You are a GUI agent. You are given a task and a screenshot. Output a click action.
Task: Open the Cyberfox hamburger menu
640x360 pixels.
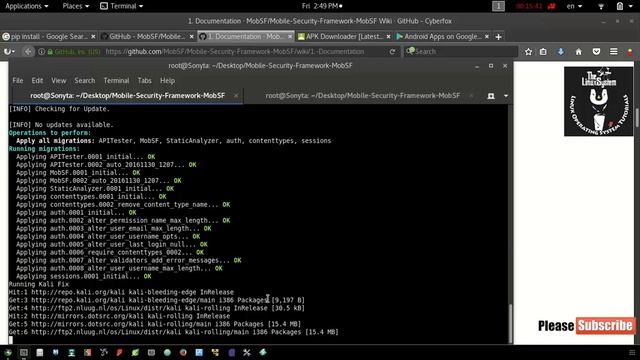[613, 51]
